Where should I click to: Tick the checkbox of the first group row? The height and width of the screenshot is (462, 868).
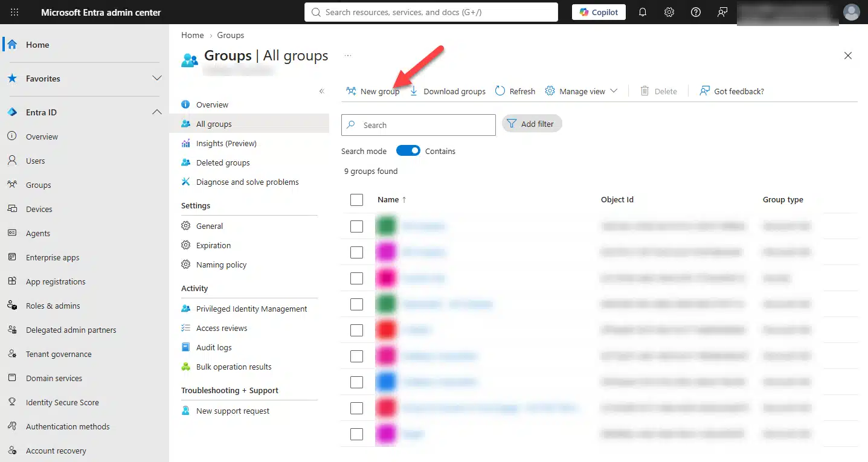tap(357, 226)
